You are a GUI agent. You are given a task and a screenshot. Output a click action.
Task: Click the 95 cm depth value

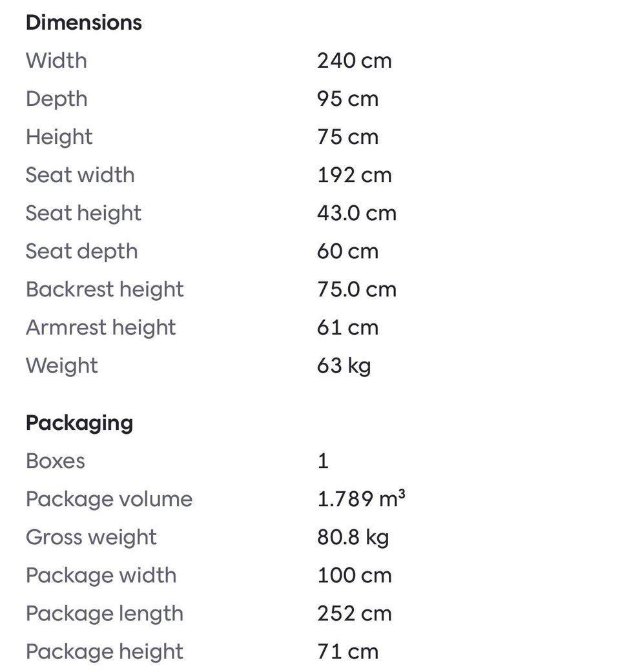[347, 99]
